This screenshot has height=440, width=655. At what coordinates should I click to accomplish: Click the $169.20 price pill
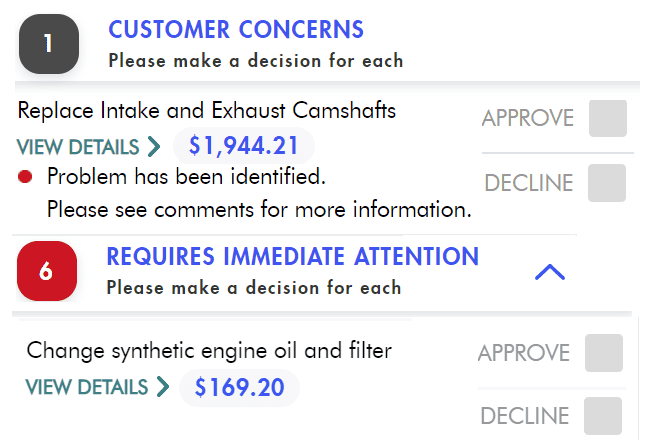239,387
